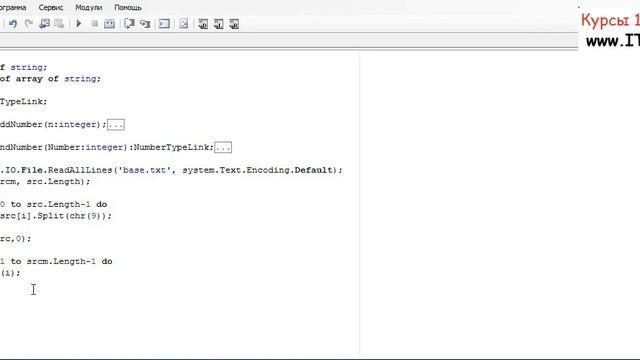The width and height of the screenshot is (640, 360).
Task: Undo the last edit via toolbar arrow
Action: point(13,24)
